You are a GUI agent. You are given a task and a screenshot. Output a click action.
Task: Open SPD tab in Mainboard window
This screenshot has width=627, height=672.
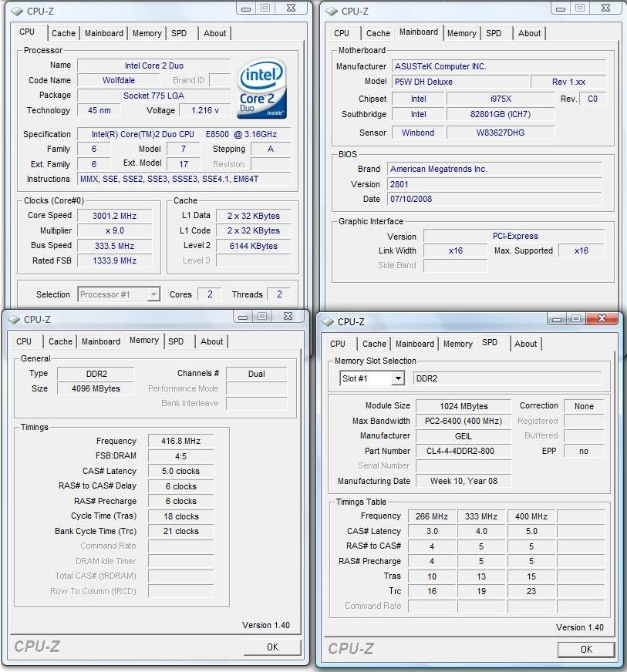click(x=494, y=33)
